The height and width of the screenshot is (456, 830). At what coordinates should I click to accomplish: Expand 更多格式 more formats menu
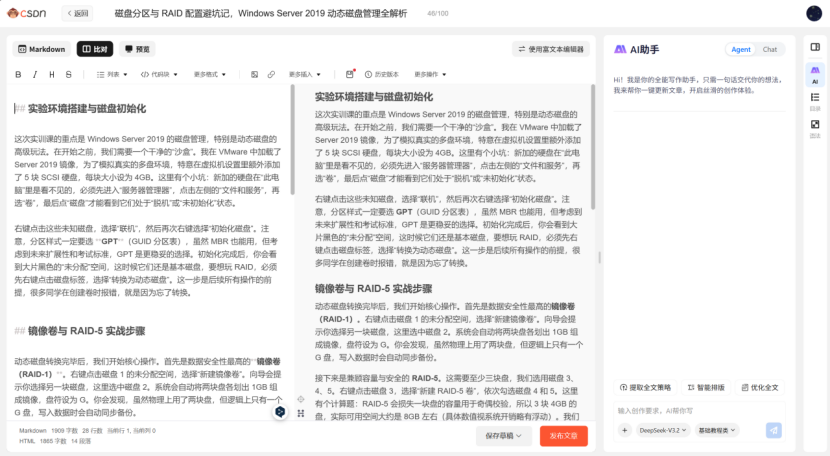(x=210, y=75)
